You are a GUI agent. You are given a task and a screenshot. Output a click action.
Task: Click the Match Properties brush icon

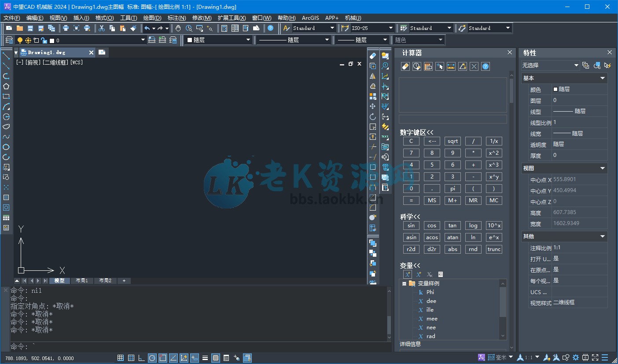133,28
